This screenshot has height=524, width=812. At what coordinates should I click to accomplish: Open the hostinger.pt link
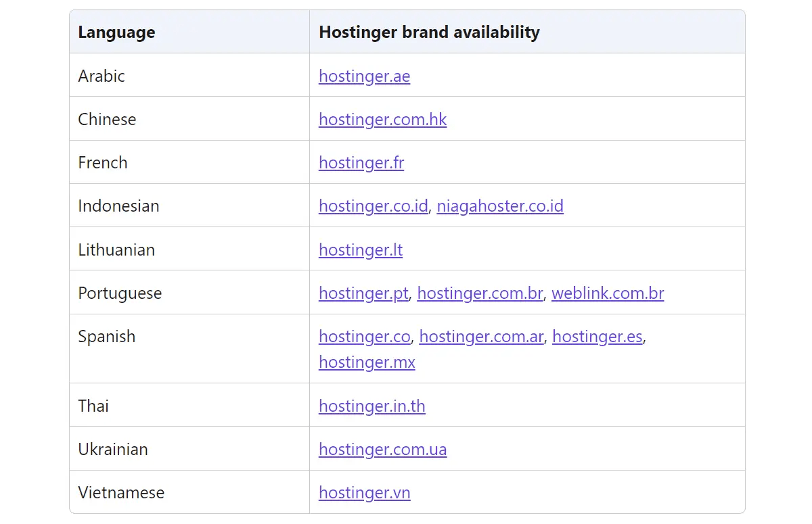coord(363,293)
